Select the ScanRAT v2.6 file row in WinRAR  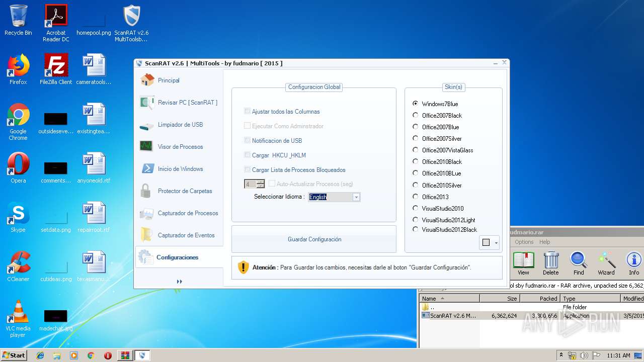point(532,316)
